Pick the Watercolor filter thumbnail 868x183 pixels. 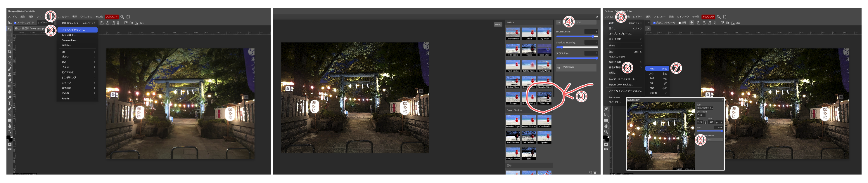tap(544, 98)
